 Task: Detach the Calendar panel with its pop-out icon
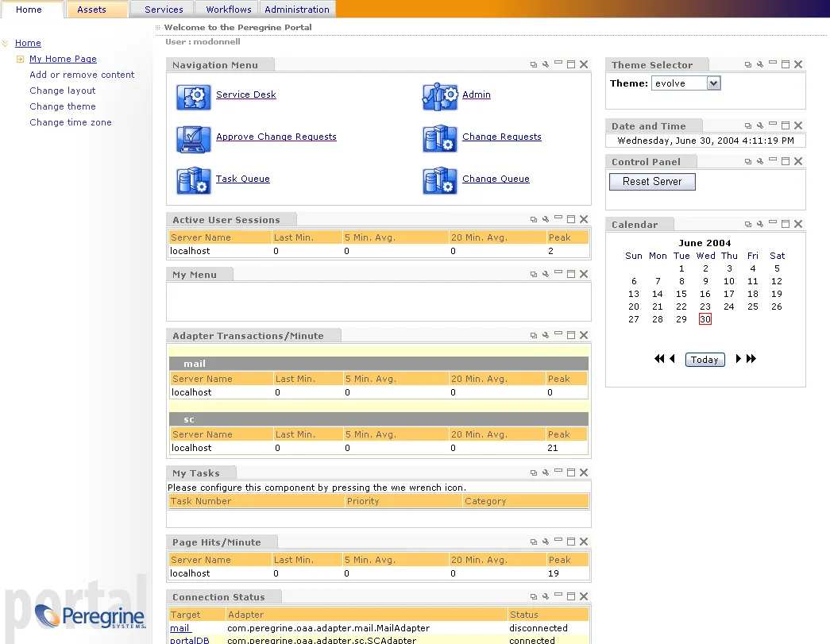[748, 225]
